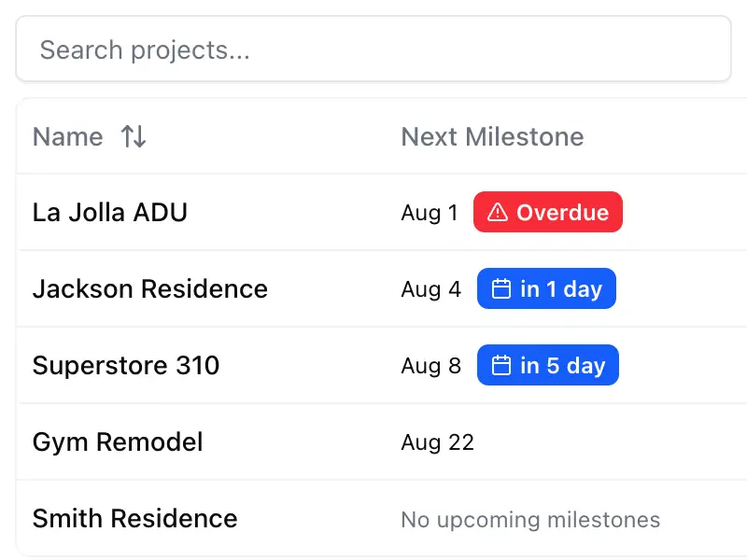
Task: Click the Overdue badge for La Jolla ADU
Action: tap(547, 212)
